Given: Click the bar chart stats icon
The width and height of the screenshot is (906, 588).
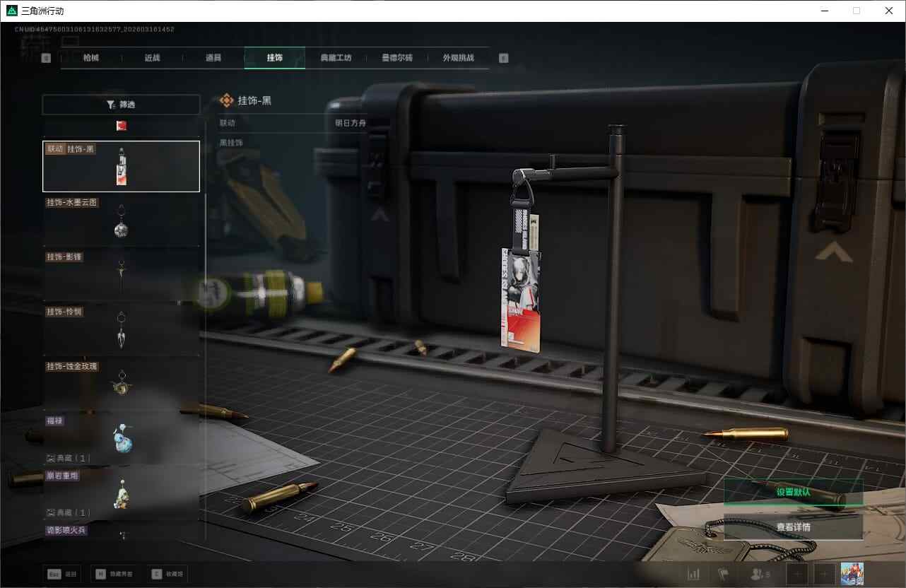Looking at the screenshot, I should pyautogui.click(x=693, y=575).
